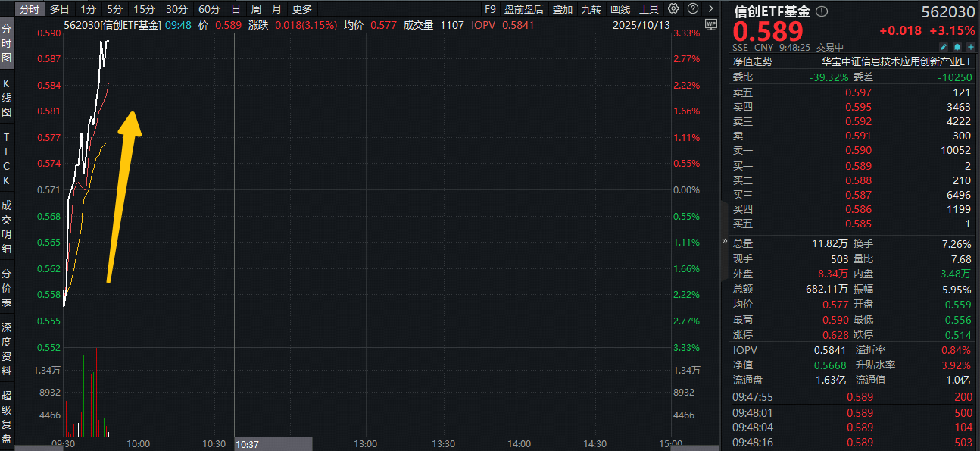The height and width of the screenshot is (451, 980).
Task: Open TICK sidebar view
Action: 7,159
